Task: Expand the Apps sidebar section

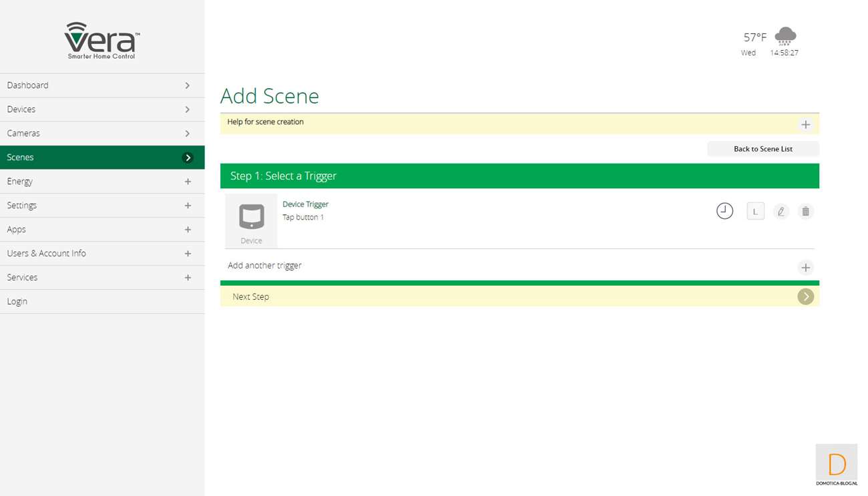Action: [188, 230]
